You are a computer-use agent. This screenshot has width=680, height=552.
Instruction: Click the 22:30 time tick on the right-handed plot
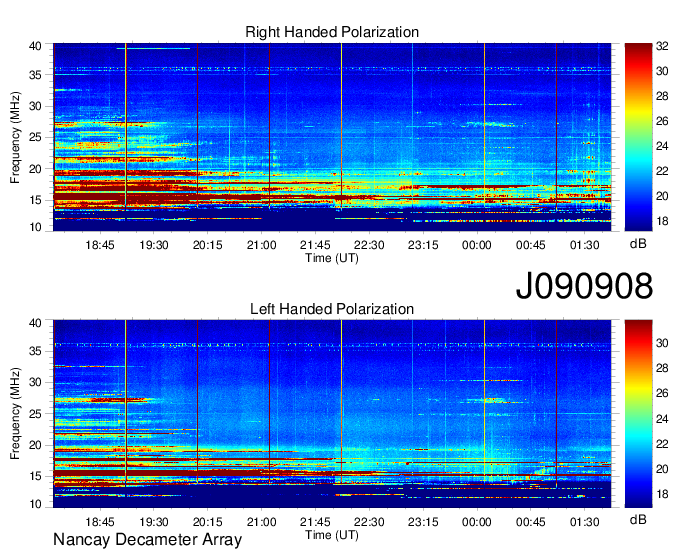[369, 245]
